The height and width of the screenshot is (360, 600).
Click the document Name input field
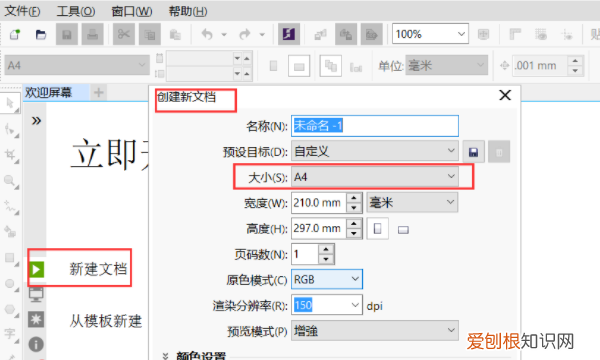(375, 126)
